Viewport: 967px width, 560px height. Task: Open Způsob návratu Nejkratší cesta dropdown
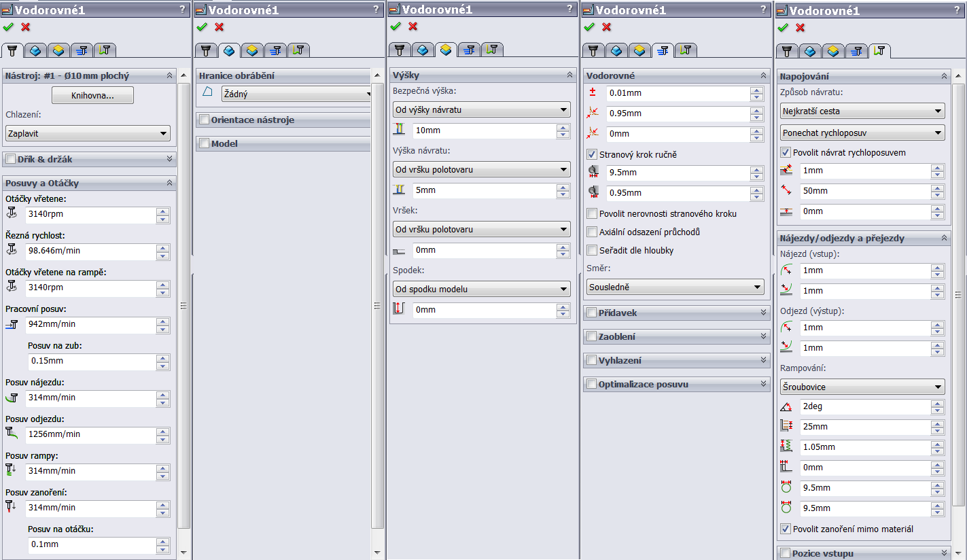pyautogui.click(x=862, y=111)
